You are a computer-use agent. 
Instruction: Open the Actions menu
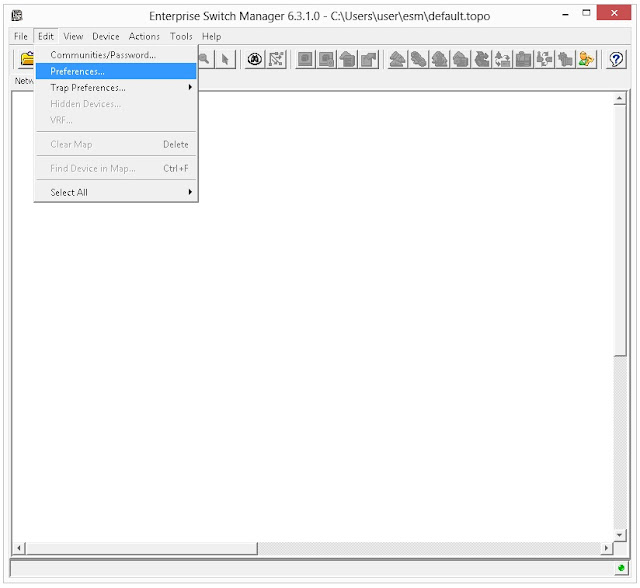tap(144, 36)
